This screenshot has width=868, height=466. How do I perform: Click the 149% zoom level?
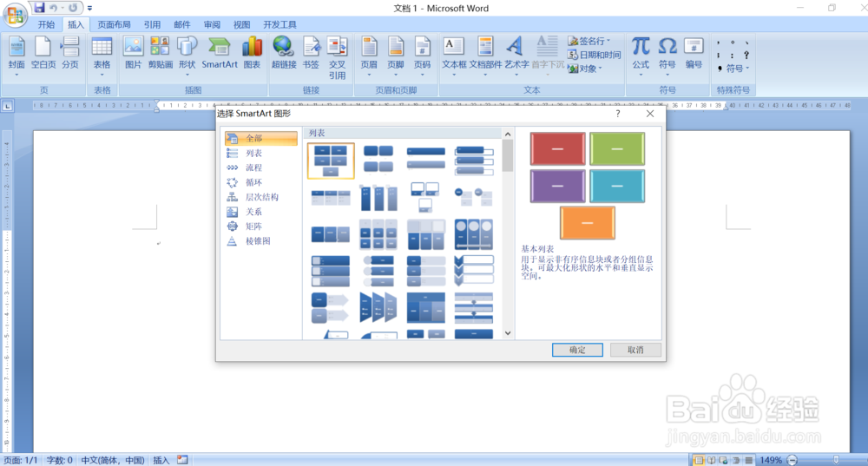(x=771, y=461)
